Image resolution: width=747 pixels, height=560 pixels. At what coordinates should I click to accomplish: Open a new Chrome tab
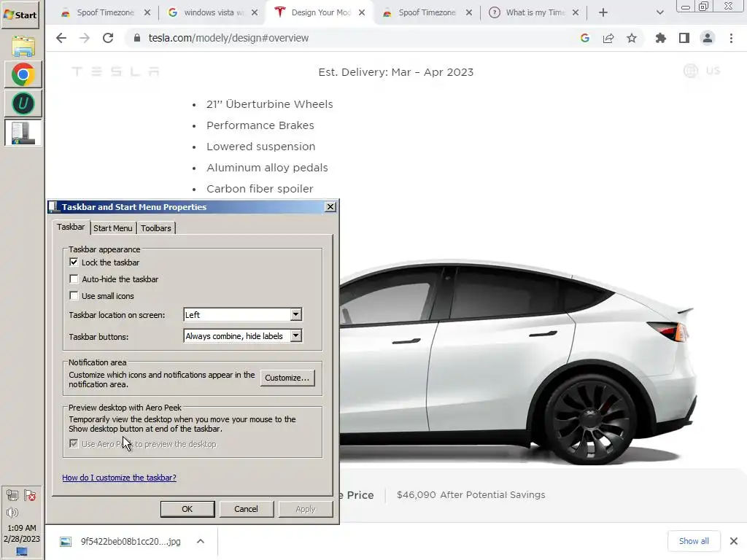pos(603,12)
